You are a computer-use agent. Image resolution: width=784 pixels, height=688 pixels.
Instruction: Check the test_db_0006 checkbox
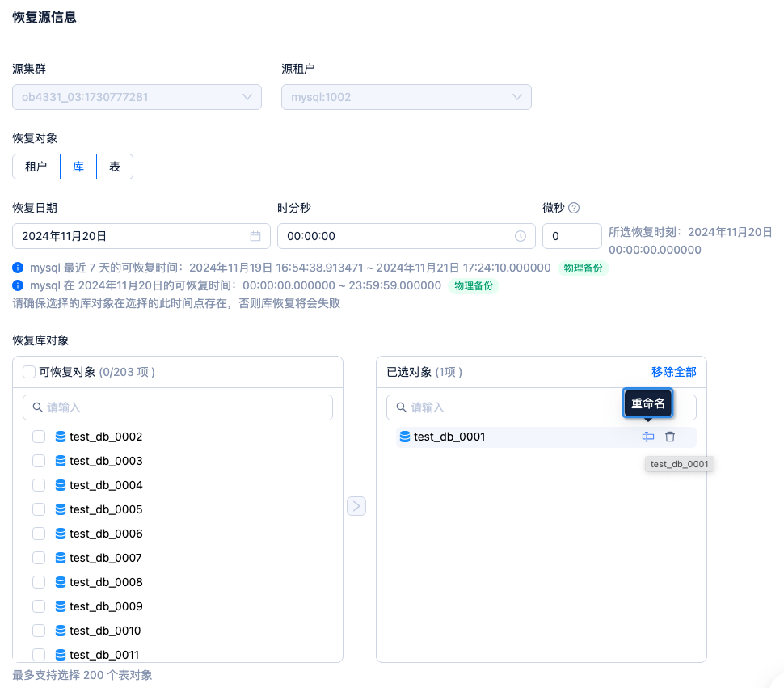tap(39, 534)
